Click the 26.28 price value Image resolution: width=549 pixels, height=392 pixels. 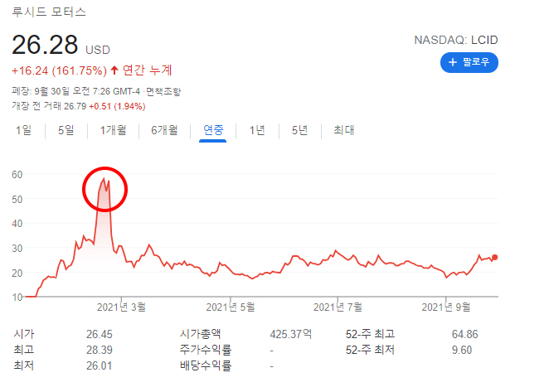point(45,45)
